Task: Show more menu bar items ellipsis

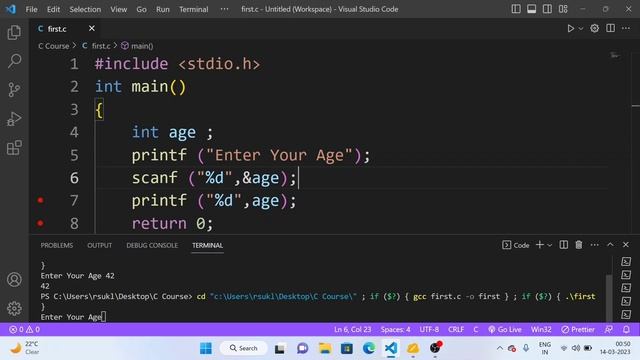Action: [224, 9]
